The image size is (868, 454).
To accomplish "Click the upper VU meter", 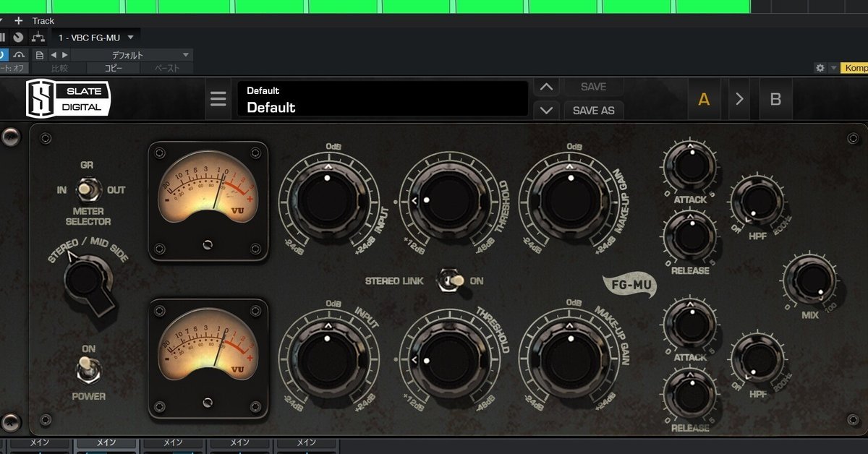I will (x=208, y=200).
